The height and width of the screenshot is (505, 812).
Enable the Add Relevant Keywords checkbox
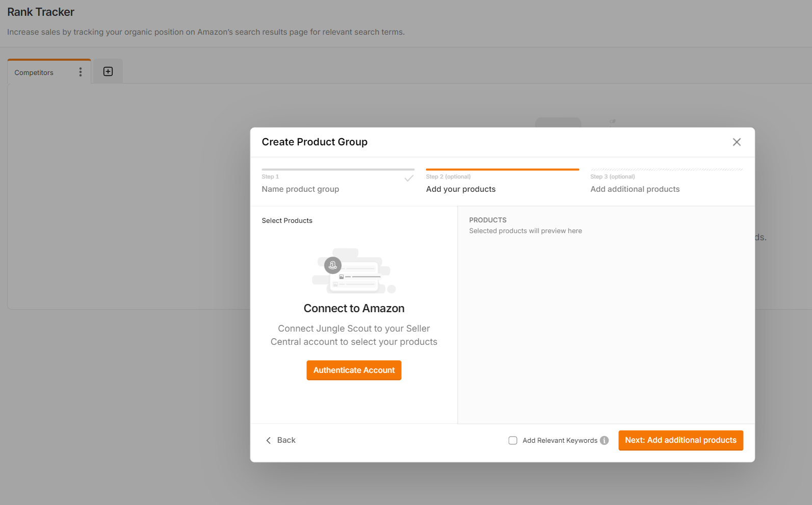tap(513, 441)
